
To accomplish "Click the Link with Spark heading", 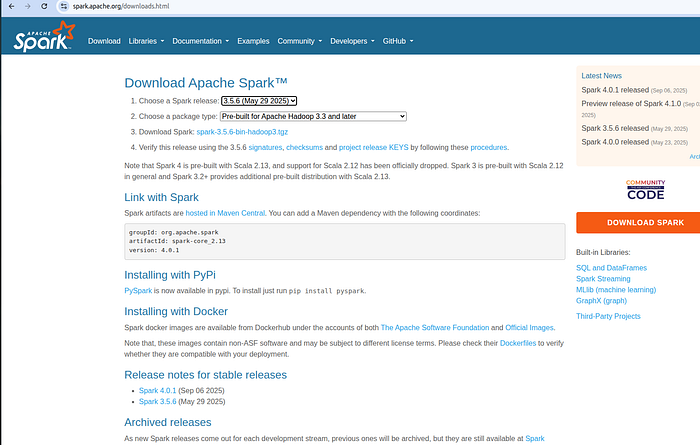I will click(x=161, y=197).
